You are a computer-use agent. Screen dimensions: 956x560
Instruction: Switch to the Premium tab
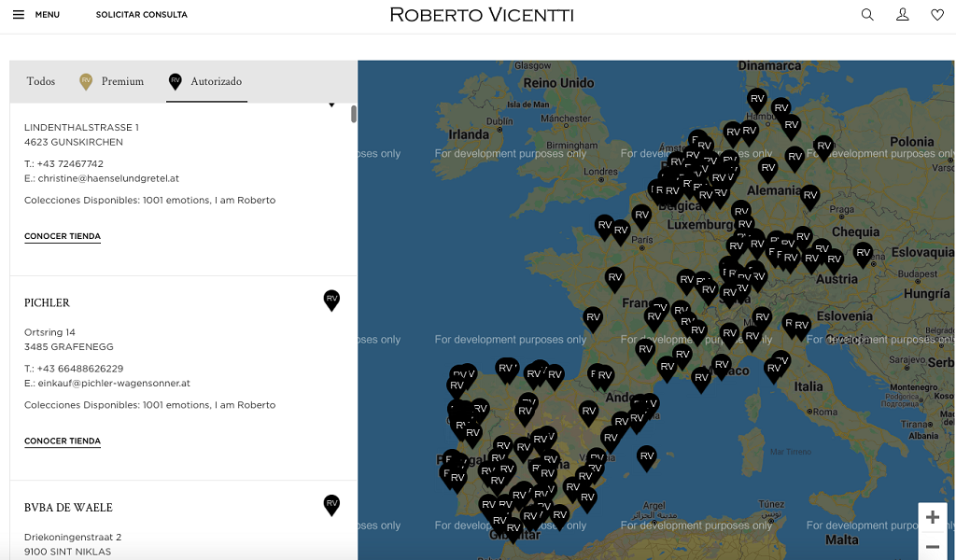(112, 81)
